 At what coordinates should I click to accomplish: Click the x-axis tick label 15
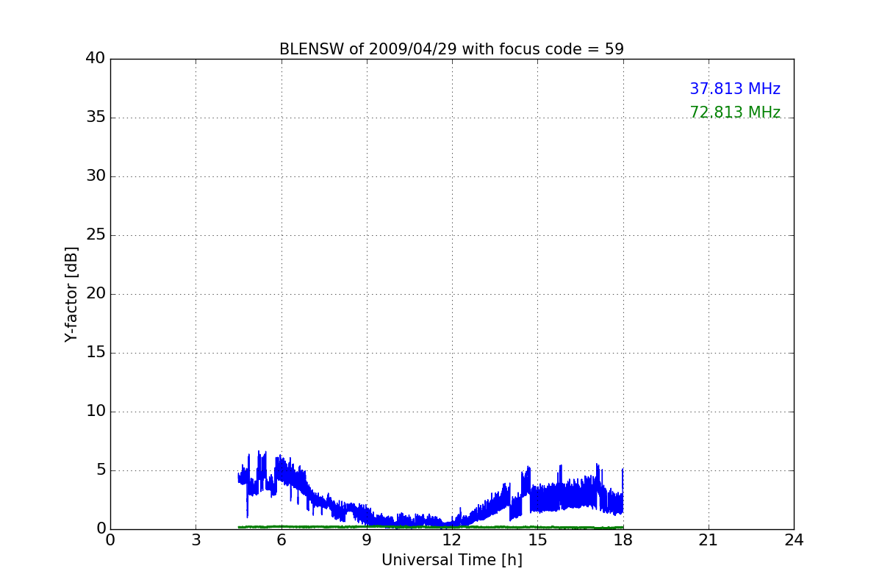pos(537,539)
